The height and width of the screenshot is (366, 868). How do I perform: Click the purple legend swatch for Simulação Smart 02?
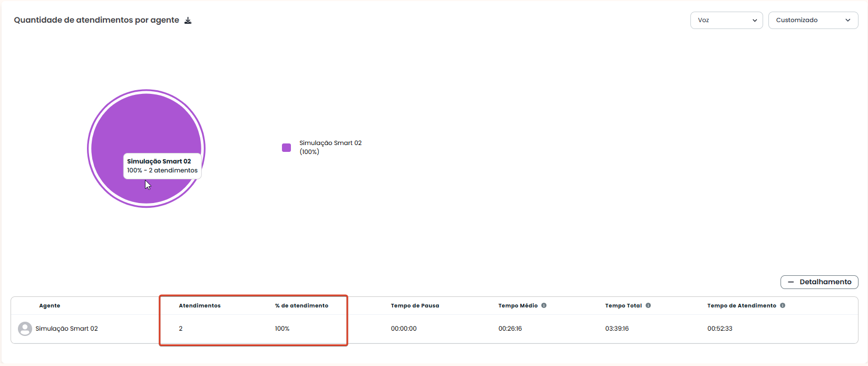tap(287, 148)
